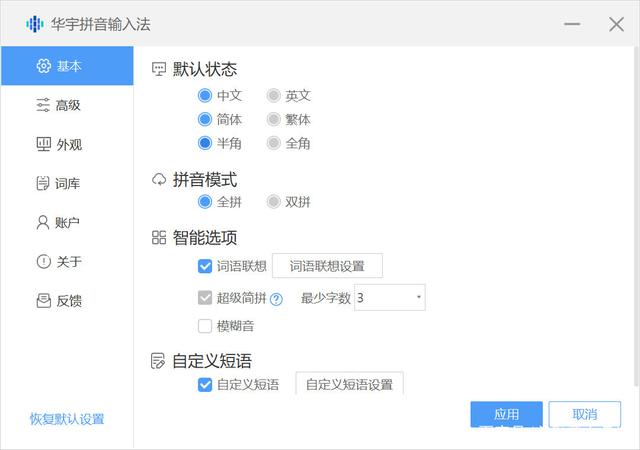Choose the 繁体 radio option
The image size is (640, 450).
[273, 120]
